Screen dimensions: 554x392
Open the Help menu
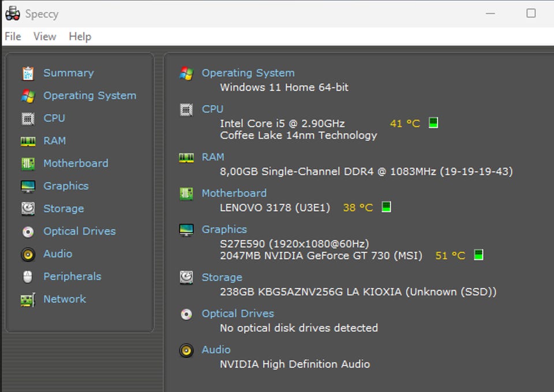point(80,36)
